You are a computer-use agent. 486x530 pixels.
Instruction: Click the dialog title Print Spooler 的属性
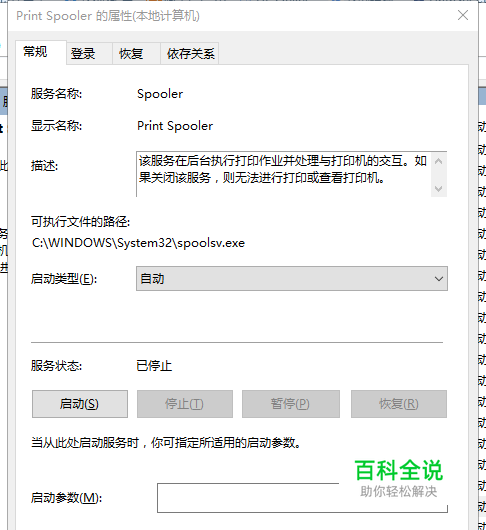pos(108,16)
